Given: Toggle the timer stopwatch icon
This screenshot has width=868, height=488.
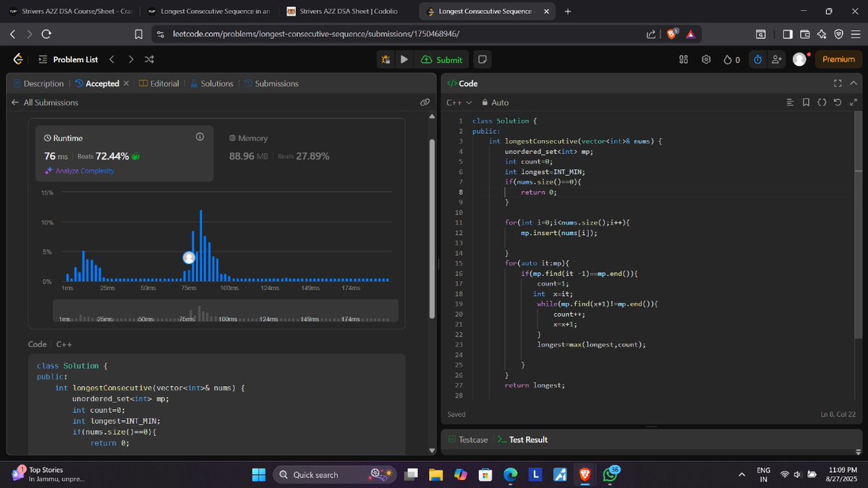Looking at the screenshot, I should [x=757, y=59].
